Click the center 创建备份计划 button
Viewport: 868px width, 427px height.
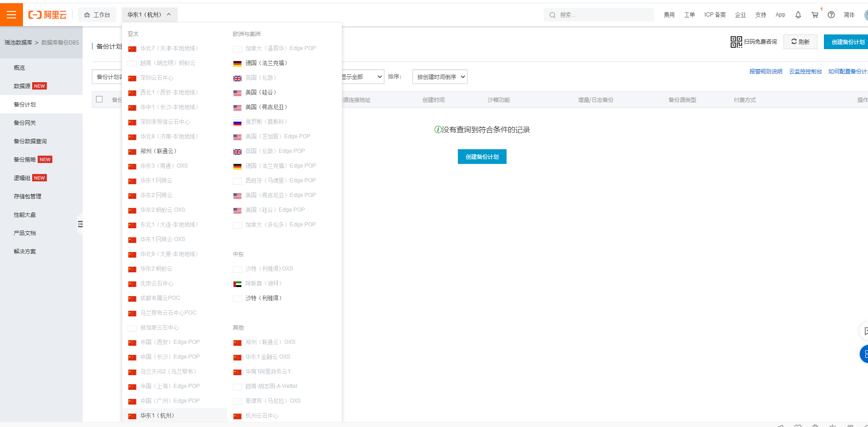click(x=482, y=157)
